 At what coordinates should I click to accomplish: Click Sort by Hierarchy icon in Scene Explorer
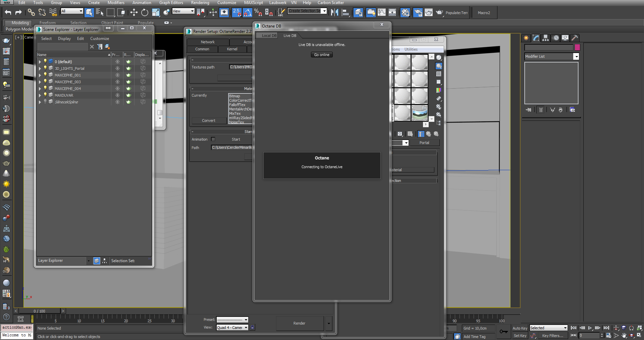pos(105,261)
